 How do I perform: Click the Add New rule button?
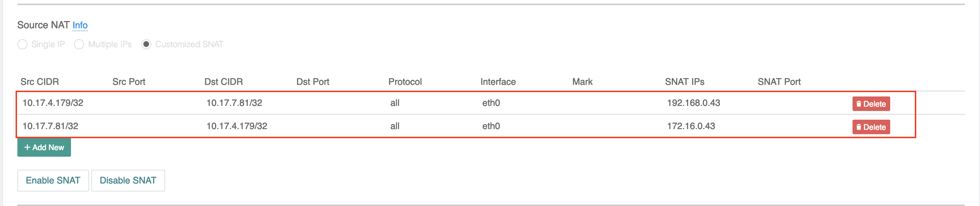pos(44,147)
